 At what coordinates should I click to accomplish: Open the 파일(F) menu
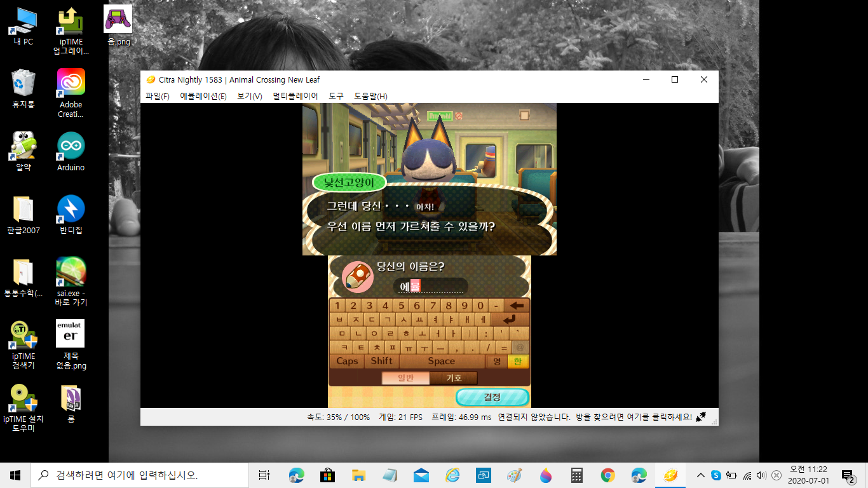tap(157, 96)
